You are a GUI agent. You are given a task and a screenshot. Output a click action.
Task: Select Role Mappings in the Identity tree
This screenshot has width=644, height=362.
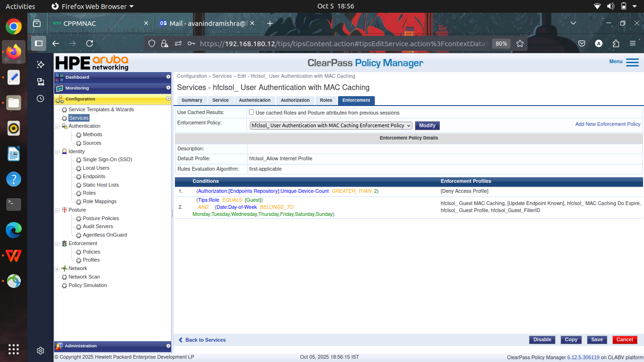click(99, 201)
